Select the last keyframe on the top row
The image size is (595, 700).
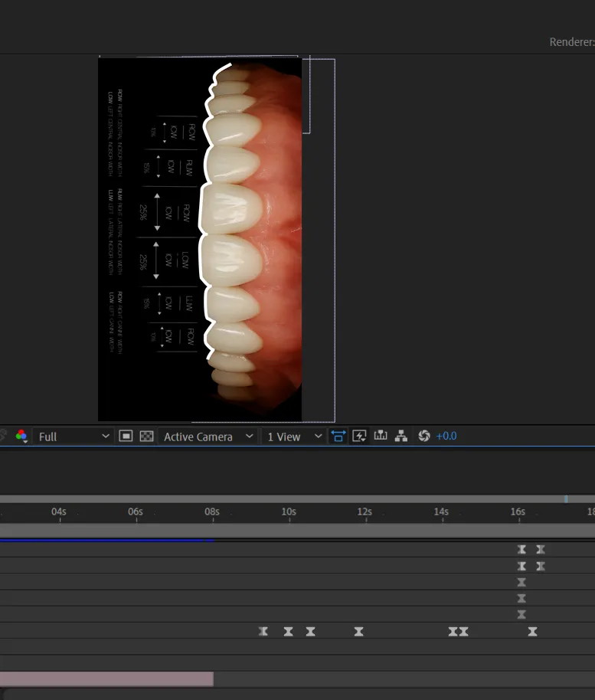[541, 549]
